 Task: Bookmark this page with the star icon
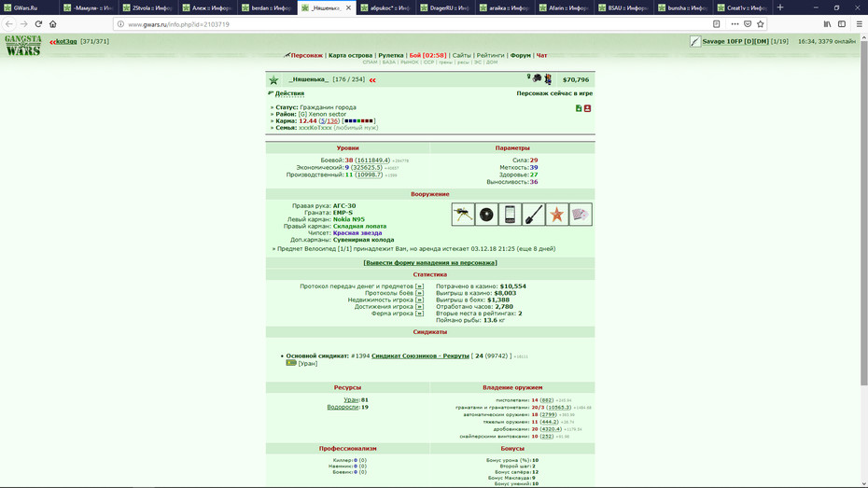click(x=760, y=23)
